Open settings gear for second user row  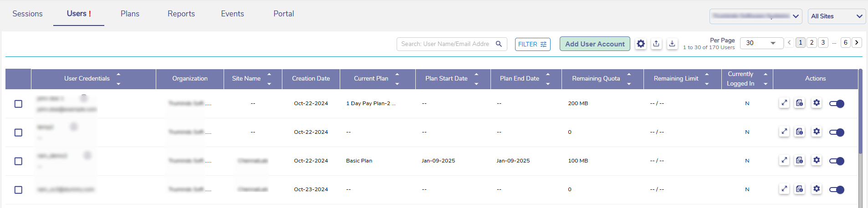tap(817, 132)
